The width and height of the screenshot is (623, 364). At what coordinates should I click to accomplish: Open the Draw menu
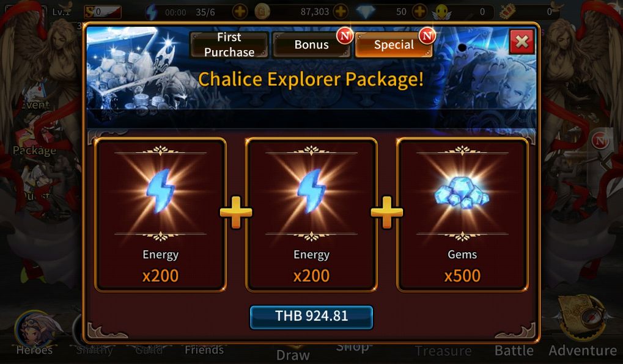pyautogui.click(x=293, y=355)
